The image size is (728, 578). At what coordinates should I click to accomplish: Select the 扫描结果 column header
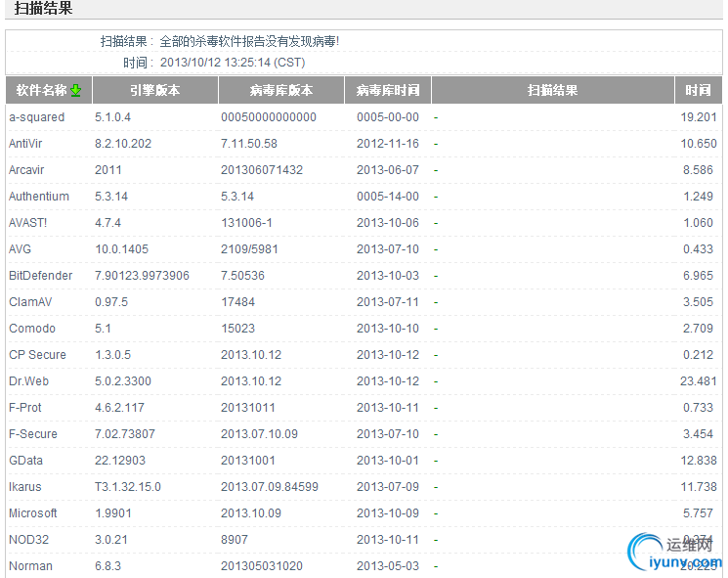click(x=552, y=90)
